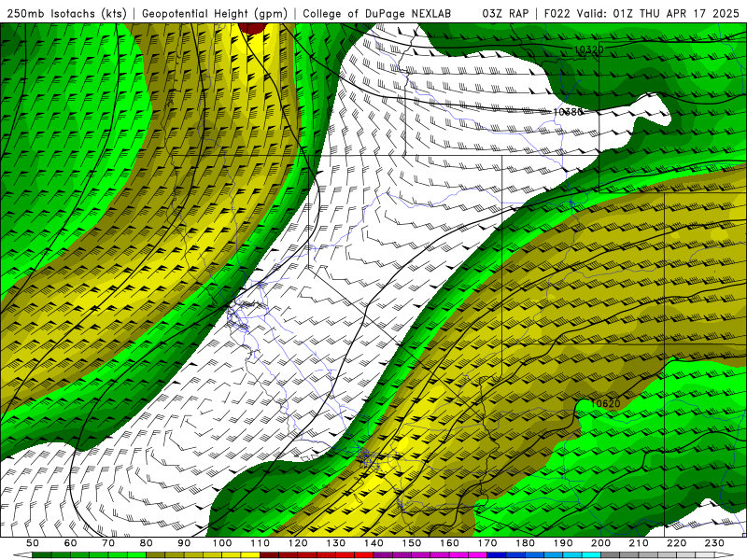
Task: Click the 220 value on the color scale
Action: pyautogui.click(x=676, y=543)
